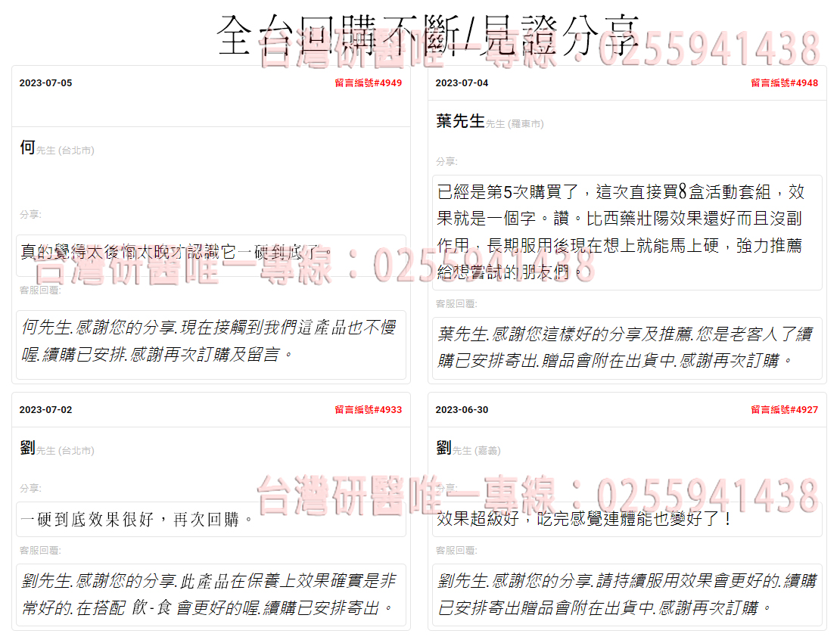Click the page title 全台回購不斷/見證分享
Screen dimensions: 840x643
(x=429, y=36)
